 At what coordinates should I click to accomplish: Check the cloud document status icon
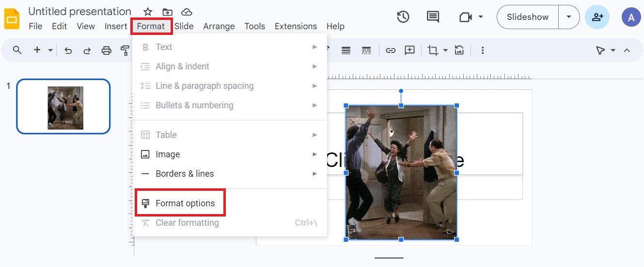click(187, 12)
